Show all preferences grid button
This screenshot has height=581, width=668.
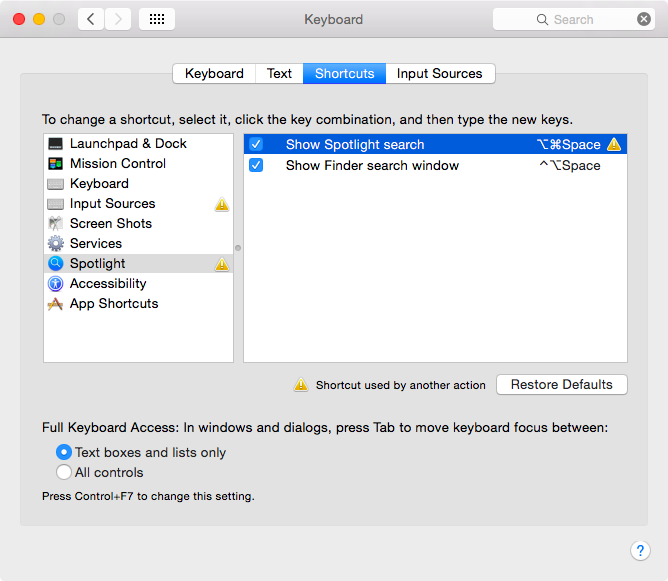[157, 19]
